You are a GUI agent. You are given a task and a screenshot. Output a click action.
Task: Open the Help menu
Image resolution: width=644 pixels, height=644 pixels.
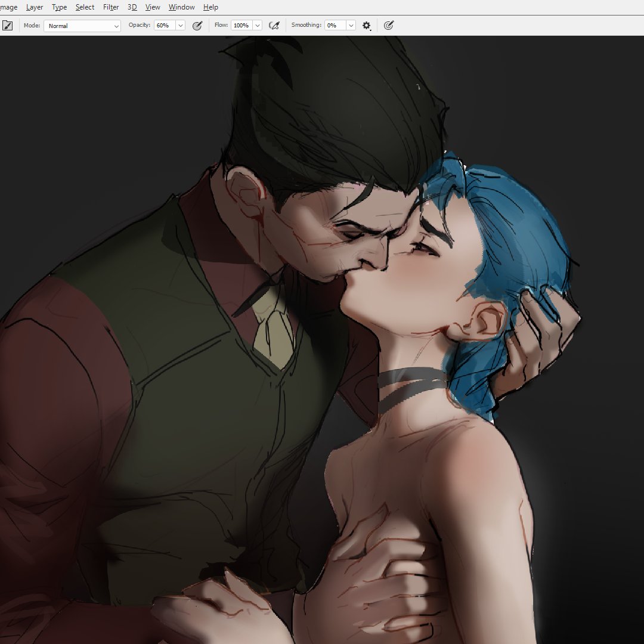click(210, 7)
